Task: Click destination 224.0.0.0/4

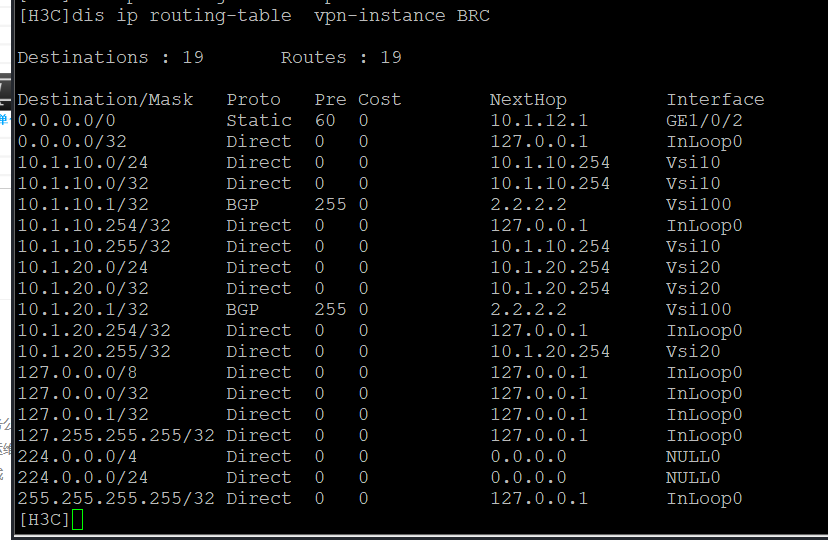Action: point(72,457)
